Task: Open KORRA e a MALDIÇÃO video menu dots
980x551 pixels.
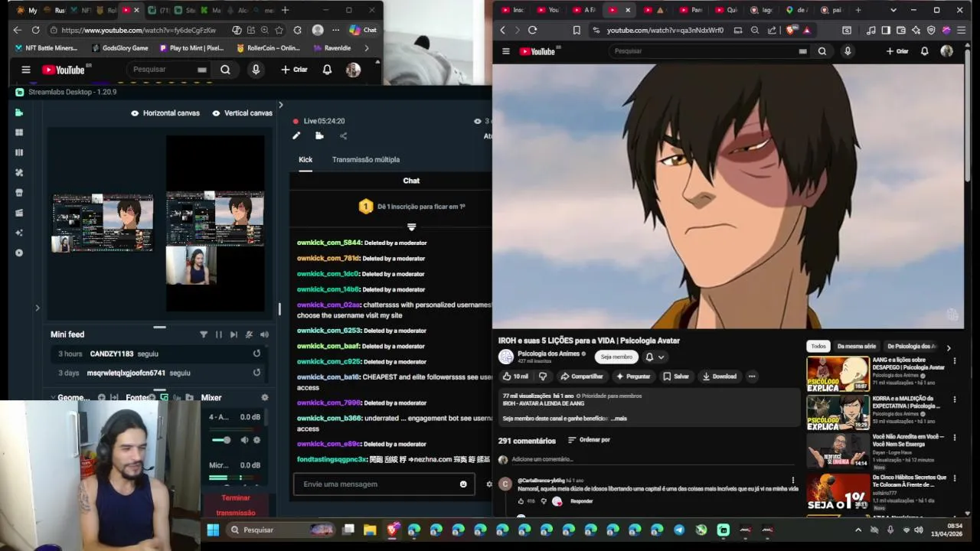Action: click(x=955, y=399)
